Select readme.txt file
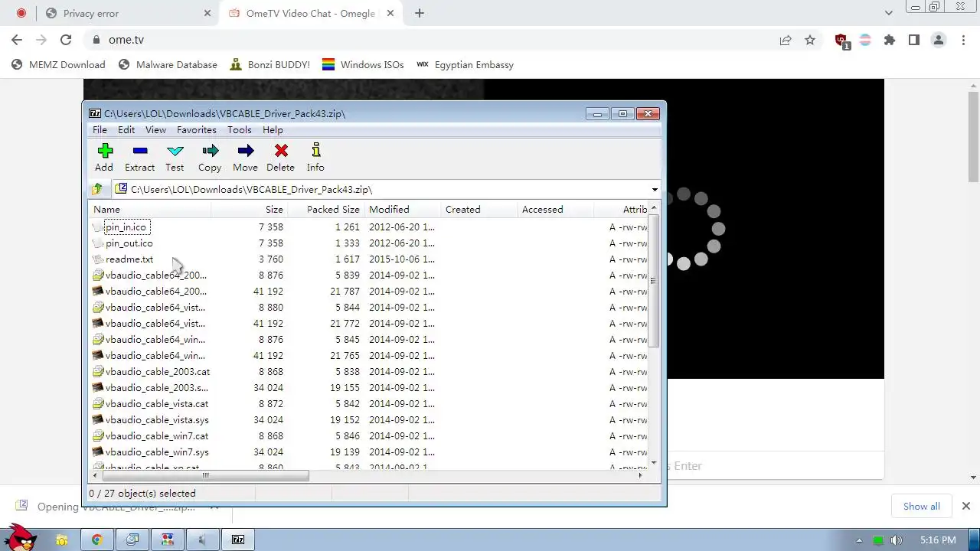This screenshot has width=980, height=551. click(129, 259)
